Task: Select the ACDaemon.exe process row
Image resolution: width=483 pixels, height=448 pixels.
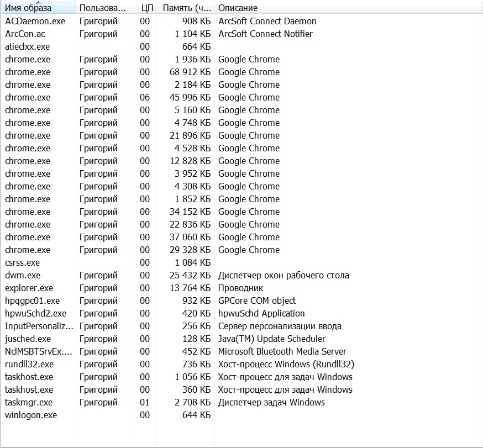Action: tap(35, 21)
